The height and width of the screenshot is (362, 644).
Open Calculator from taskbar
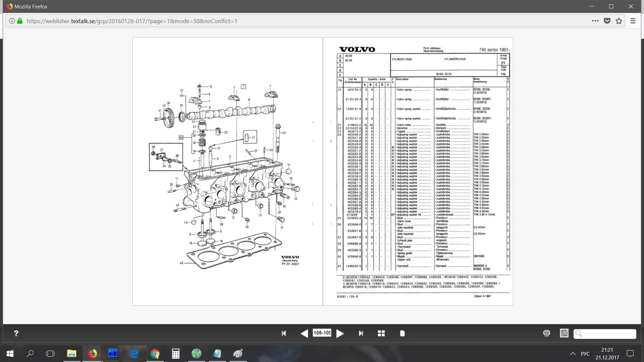(176, 354)
